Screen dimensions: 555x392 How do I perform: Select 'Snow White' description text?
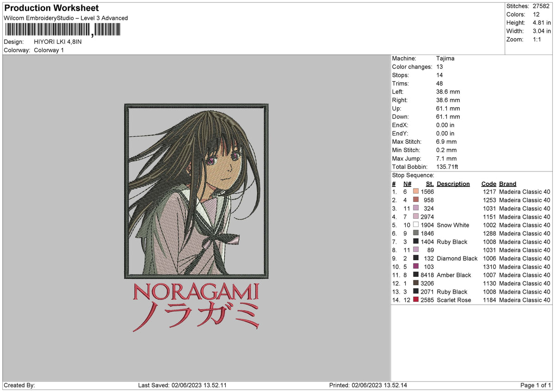click(453, 225)
